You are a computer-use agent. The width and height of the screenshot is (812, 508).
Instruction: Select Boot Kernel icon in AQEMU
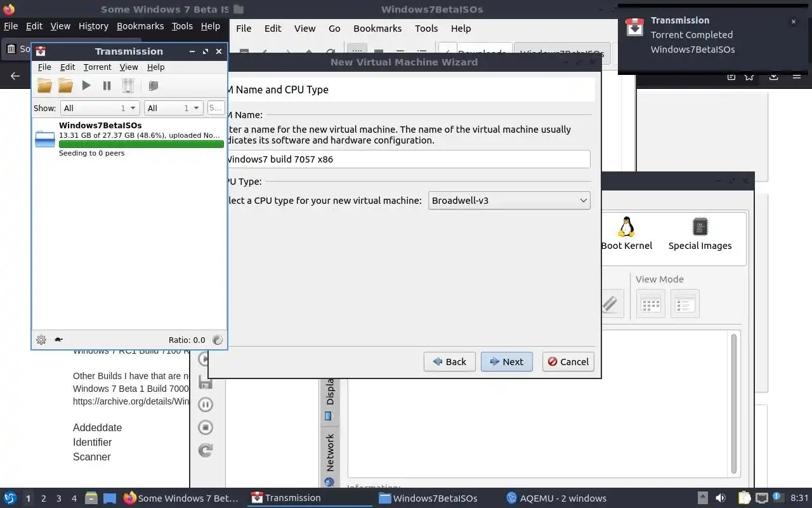(626, 233)
